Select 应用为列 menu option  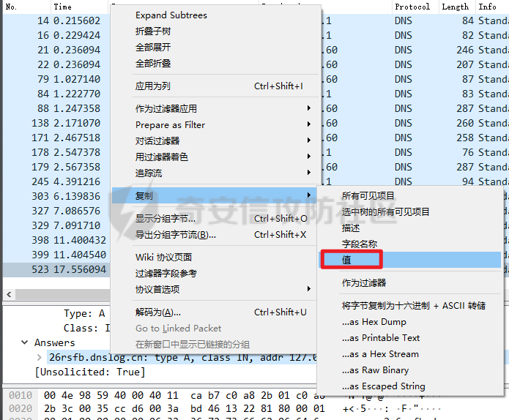point(153,86)
